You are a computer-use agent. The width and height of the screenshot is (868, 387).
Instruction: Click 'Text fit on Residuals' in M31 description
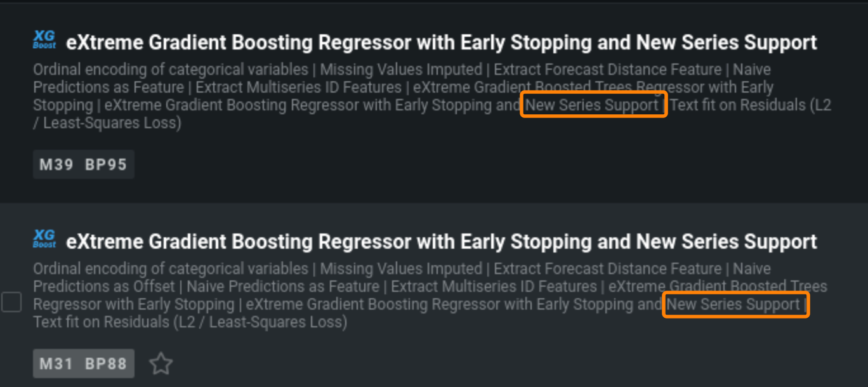point(102,322)
